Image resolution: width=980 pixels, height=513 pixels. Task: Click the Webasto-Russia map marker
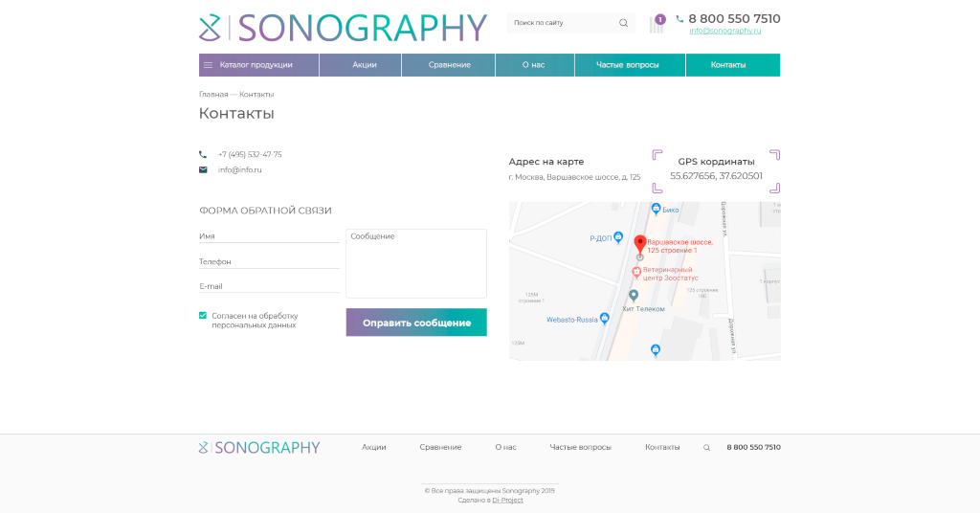click(x=606, y=319)
